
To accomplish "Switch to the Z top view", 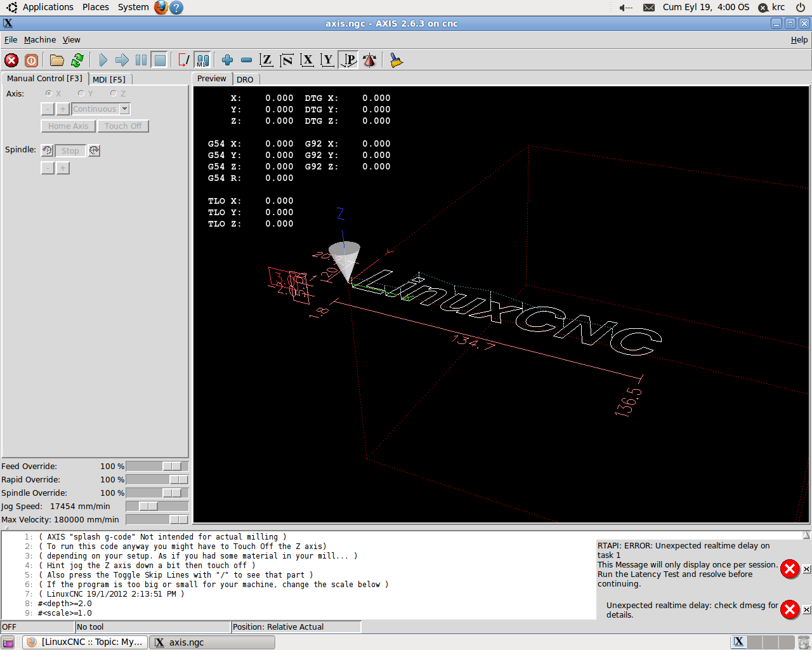I will pyautogui.click(x=266, y=60).
